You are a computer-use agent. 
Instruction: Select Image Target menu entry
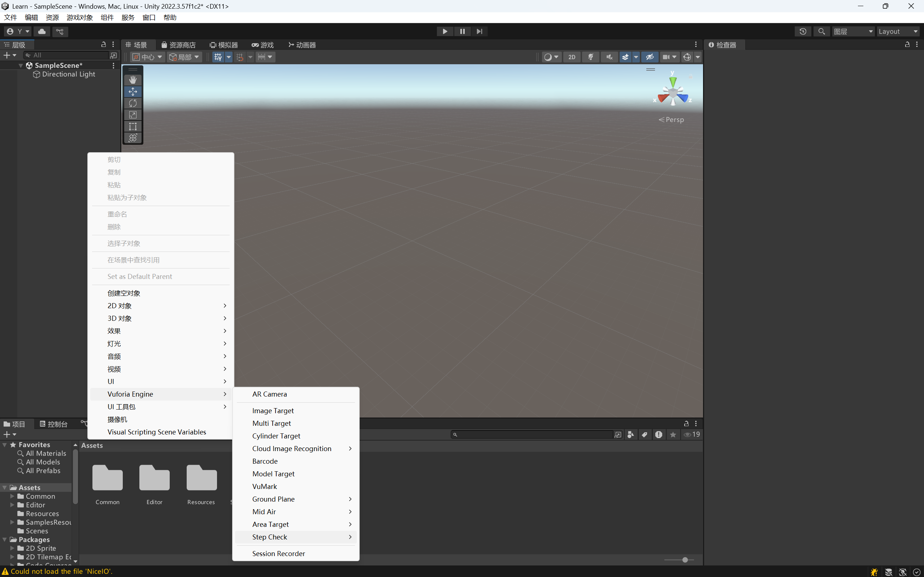point(273,411)
